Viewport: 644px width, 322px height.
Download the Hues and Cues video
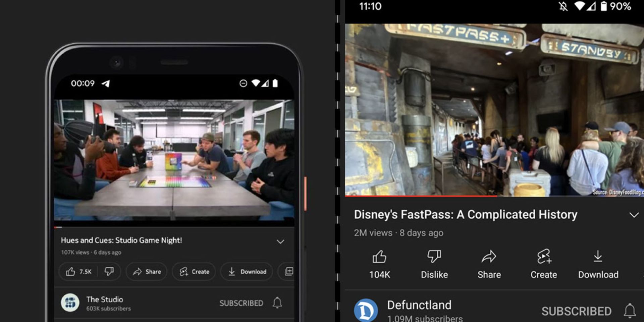[247, 272]
